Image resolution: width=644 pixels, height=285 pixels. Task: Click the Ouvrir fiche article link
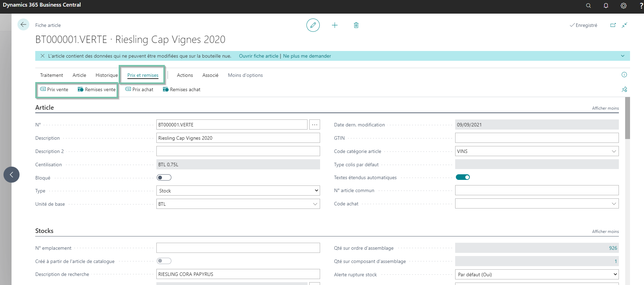[259, 56]
